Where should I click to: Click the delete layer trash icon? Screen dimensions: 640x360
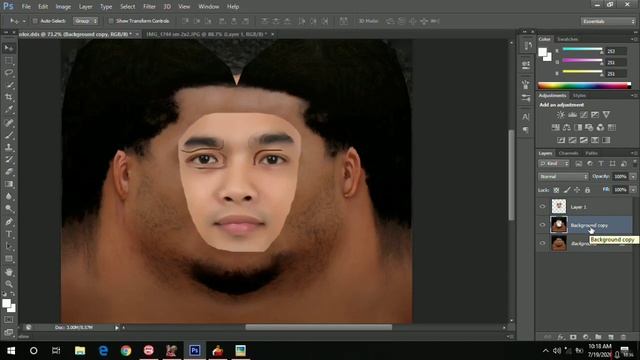click(623, 337)
